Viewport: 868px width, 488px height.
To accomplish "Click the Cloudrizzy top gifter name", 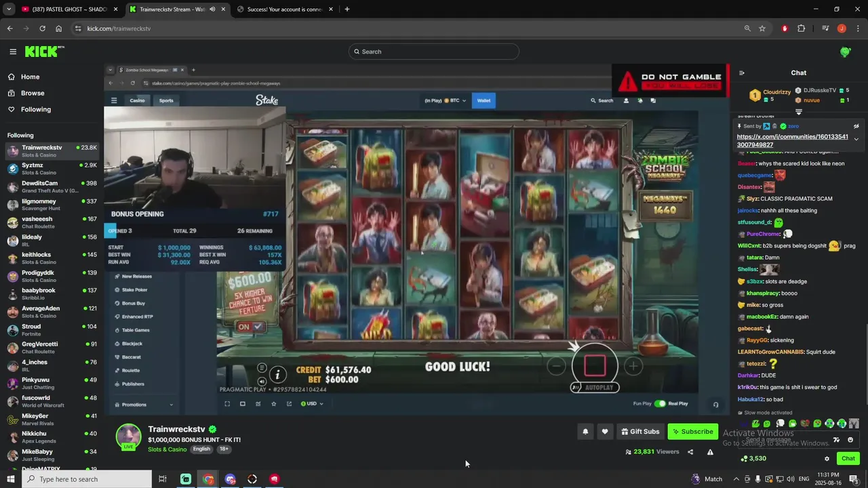I will [777, 92].
